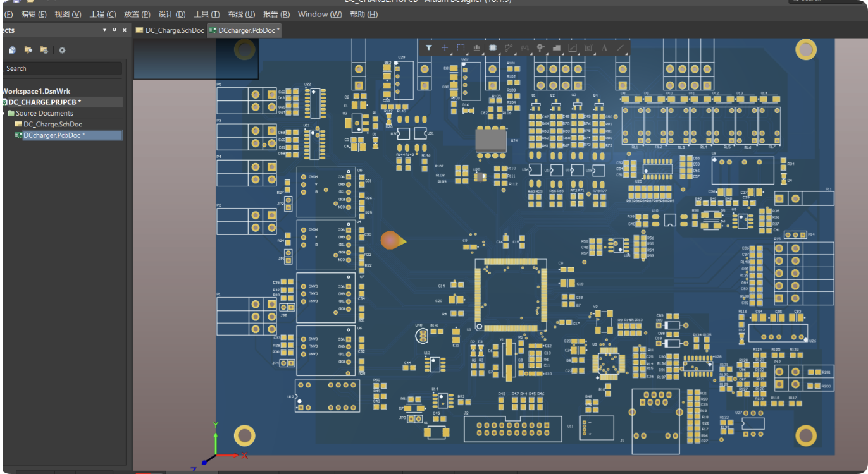The height and width of the screenshot is (474, 868).
Task: Click the clipboard documents icon in Projects panel
Action: (x=12, y=50)
